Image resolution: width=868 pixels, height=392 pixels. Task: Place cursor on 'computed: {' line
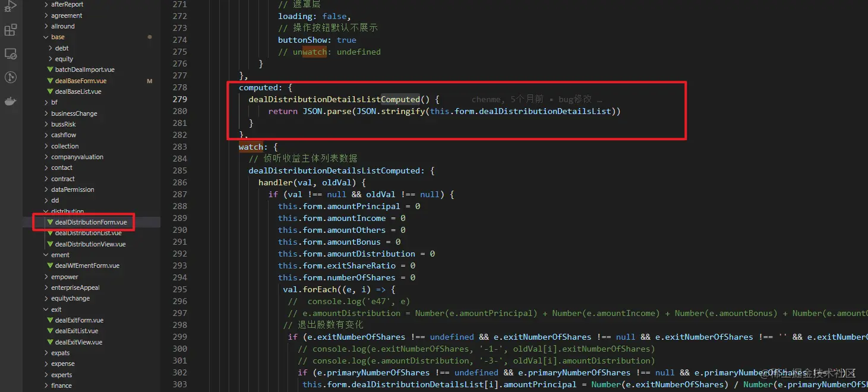[266, 87]
